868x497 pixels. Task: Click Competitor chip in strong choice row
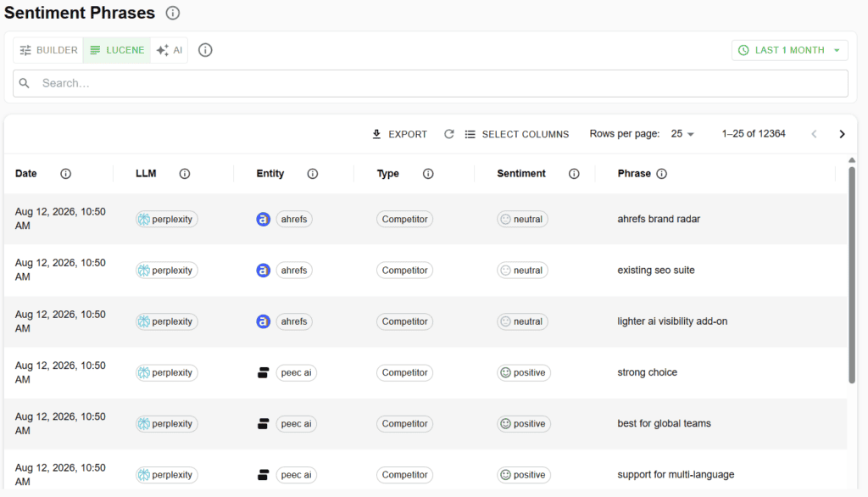tap(404, 373)
